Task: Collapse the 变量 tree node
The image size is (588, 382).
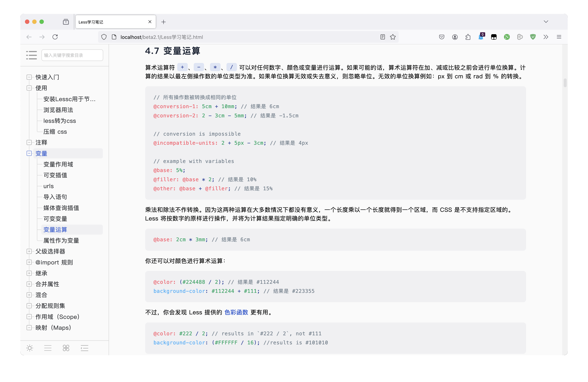Action: (x=29, y=153)
